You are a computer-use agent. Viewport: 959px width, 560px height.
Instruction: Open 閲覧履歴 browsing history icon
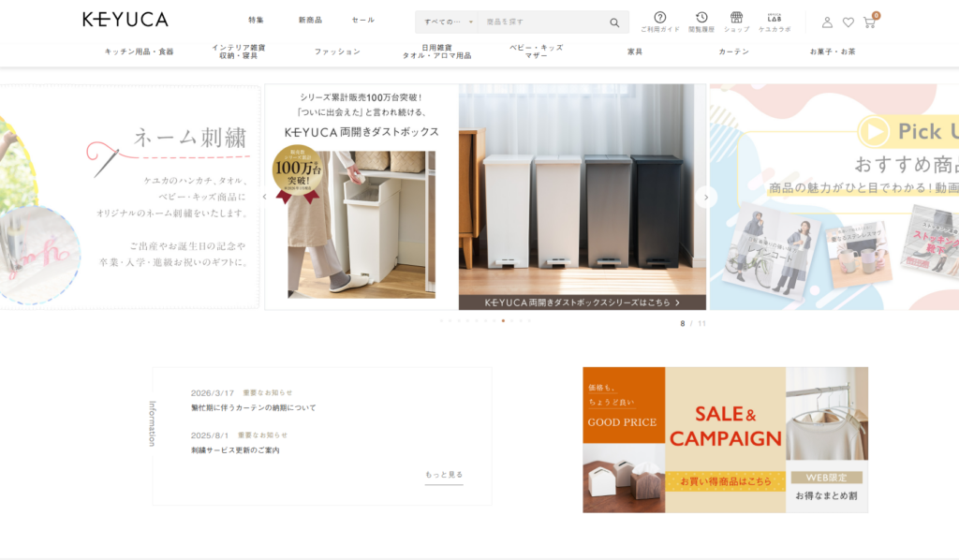tap(701, 22)
